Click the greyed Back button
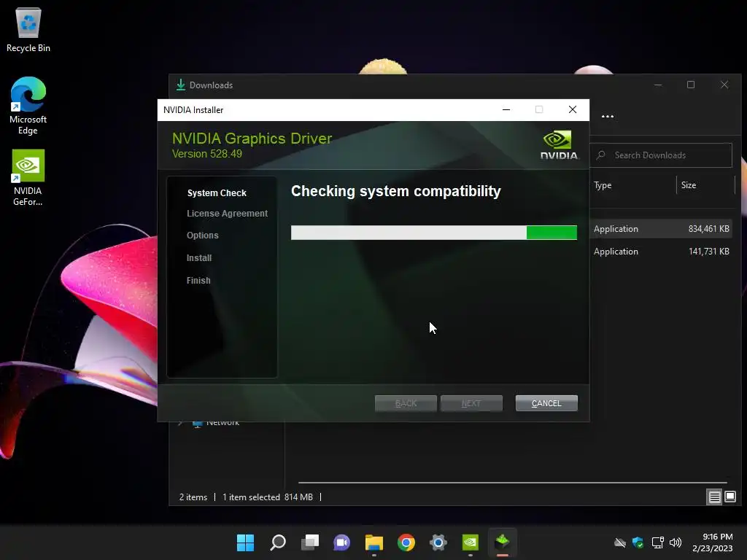Image resolution: width=747 pixels, height=560 pixels. [x=406, y=403]
